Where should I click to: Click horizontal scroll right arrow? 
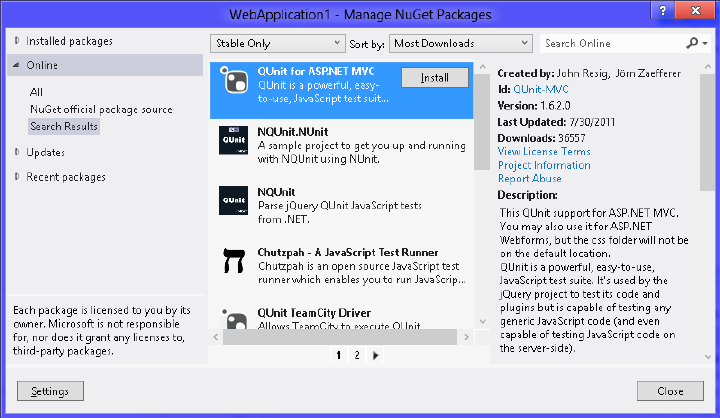tap(466, 337)
